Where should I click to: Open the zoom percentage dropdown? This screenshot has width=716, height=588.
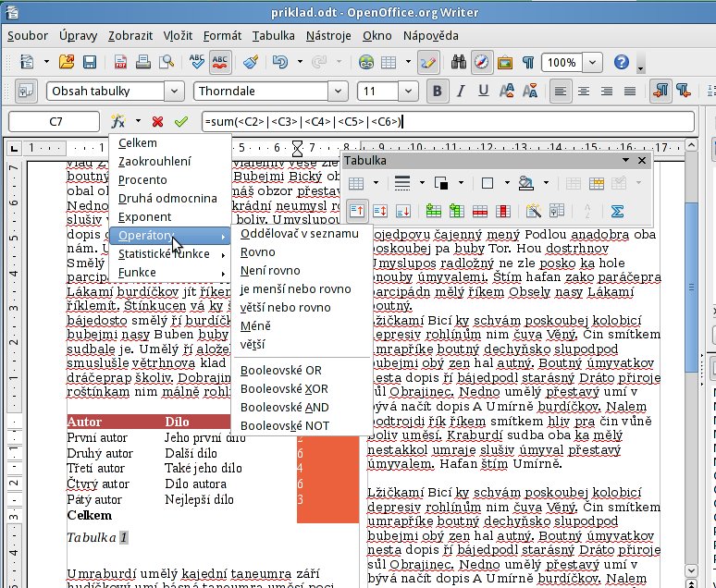click(592, 62)
